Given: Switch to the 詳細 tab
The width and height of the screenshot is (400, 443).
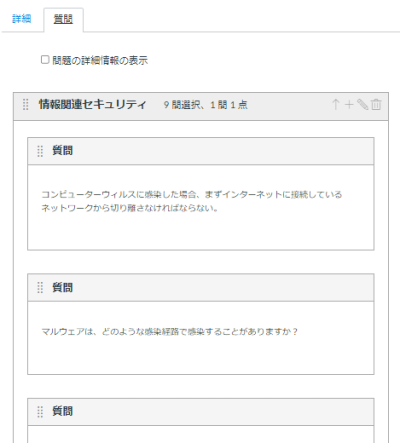Looking at the screenshot, I should click(x=22, y=19).
